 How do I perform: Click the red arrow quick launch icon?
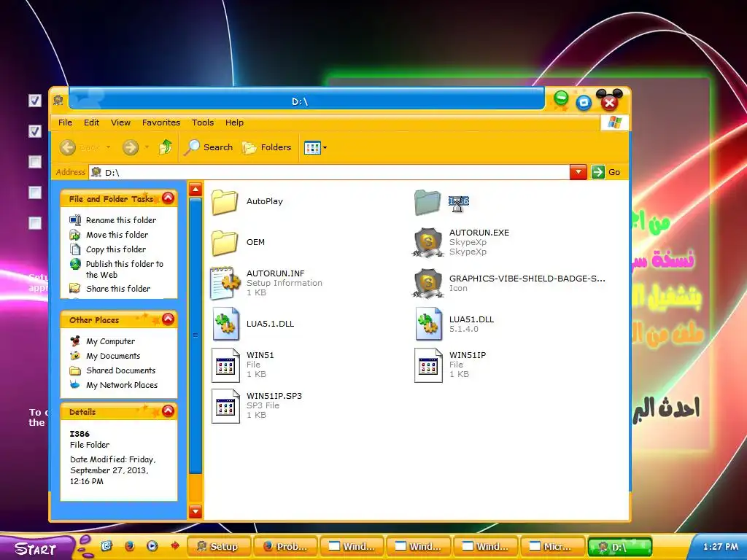pos(175,545)
